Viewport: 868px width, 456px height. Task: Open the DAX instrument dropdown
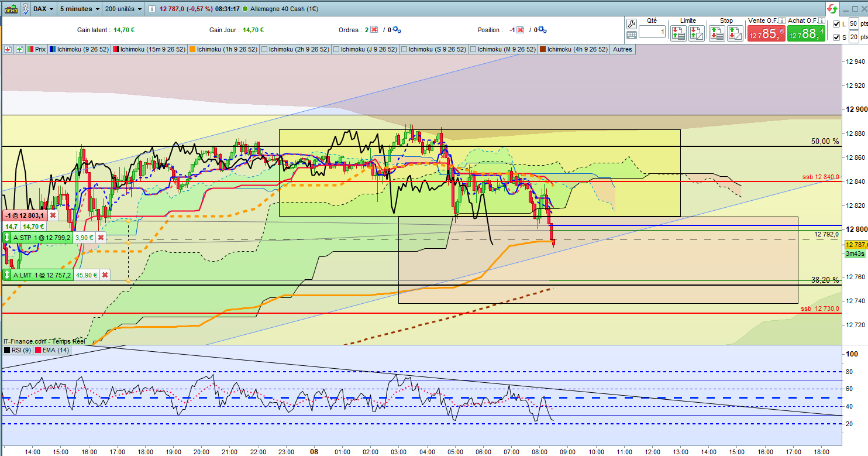pyautogui.click(x=43, y=9)
